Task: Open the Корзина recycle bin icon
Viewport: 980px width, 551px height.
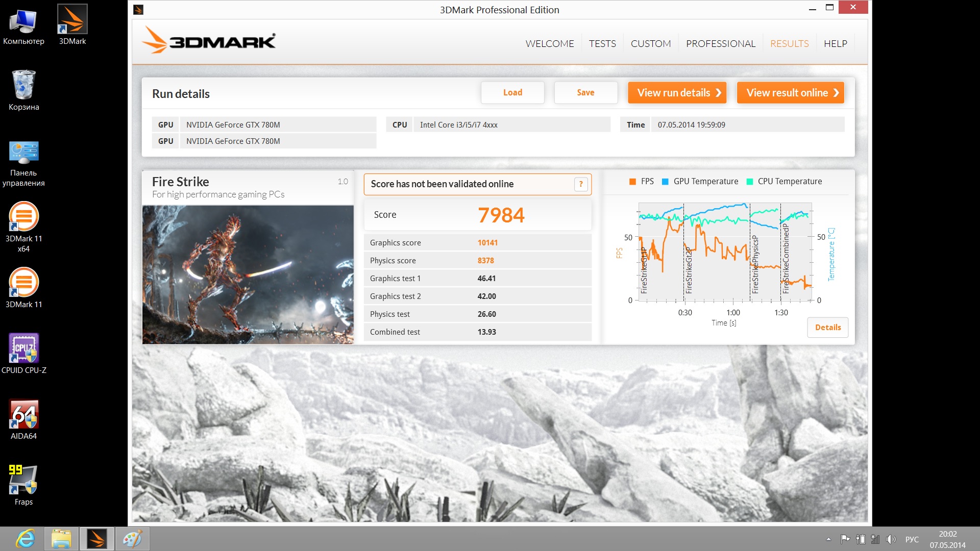Action: point(23,90)
